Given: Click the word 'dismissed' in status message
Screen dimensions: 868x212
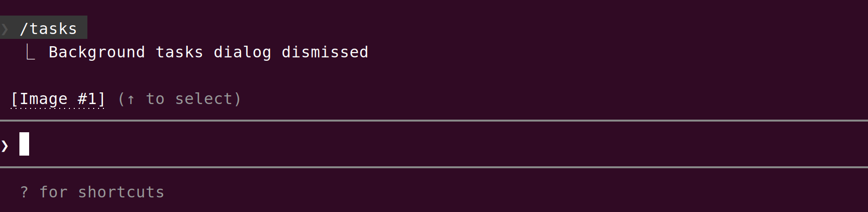Looking at the screenshot, I should point(325,52).
